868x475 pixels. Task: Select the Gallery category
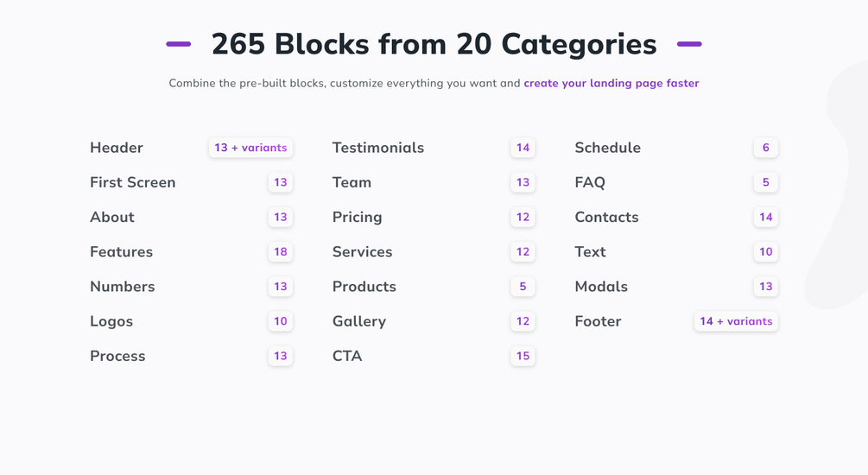(358, 321)
